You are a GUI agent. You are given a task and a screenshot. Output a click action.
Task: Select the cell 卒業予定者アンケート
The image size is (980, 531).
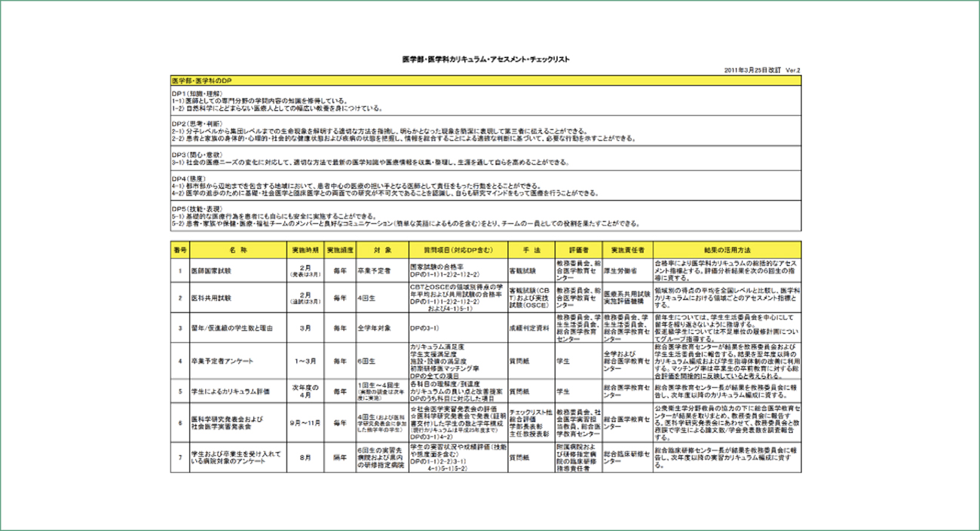coord(237,361)
